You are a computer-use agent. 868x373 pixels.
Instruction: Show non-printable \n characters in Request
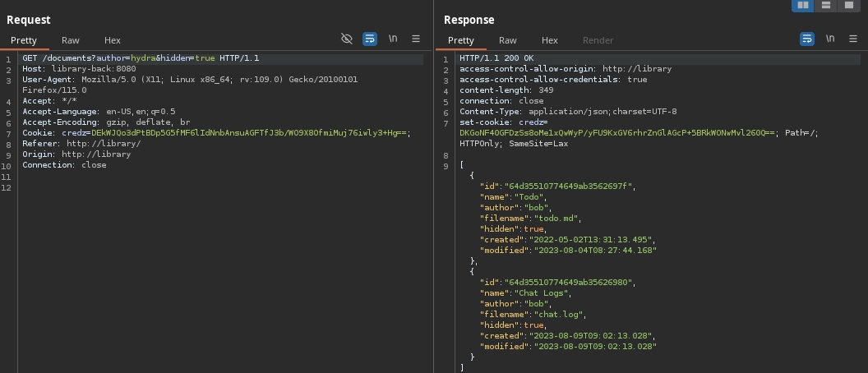(x=393, y=39)
